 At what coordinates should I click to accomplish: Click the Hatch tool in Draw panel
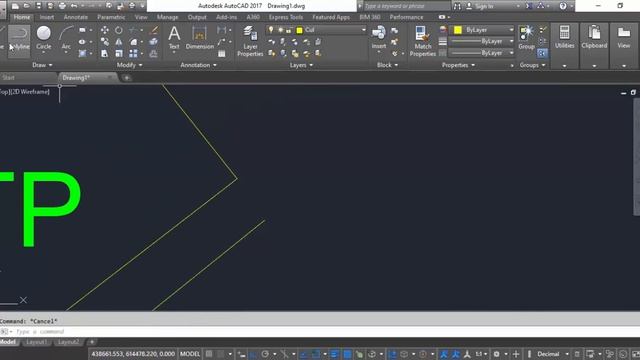pyautogui.click(x=82, y=53)
